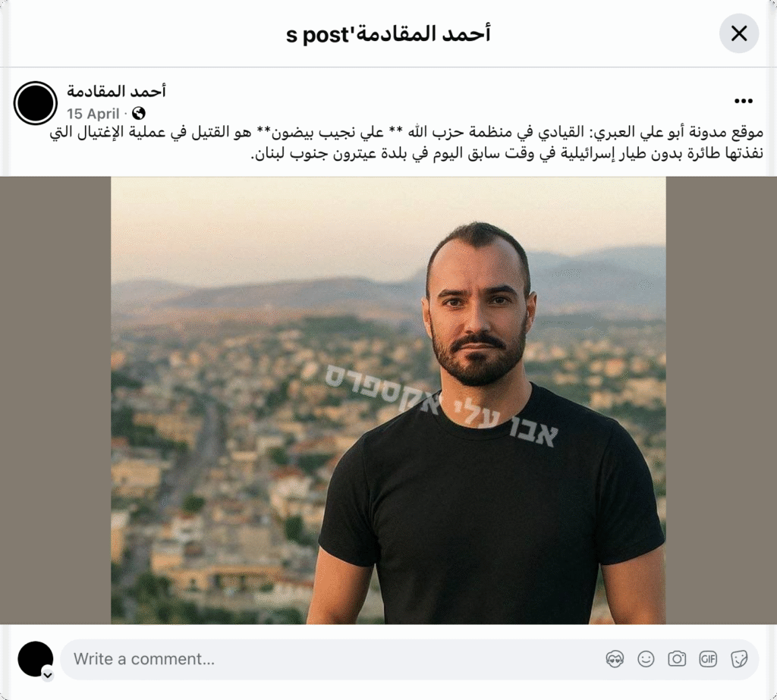Open the avatar sticker comment icon

615,659
